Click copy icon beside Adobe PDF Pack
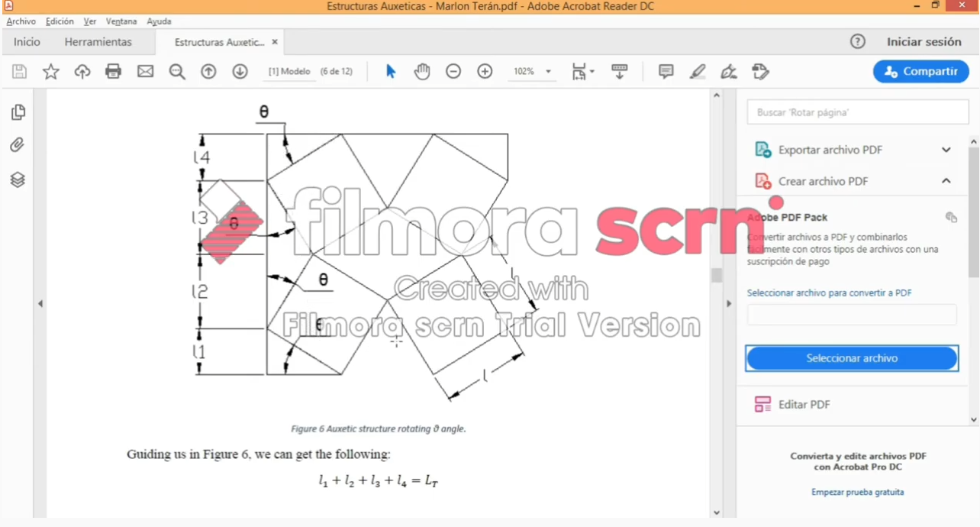 point(951,218)
